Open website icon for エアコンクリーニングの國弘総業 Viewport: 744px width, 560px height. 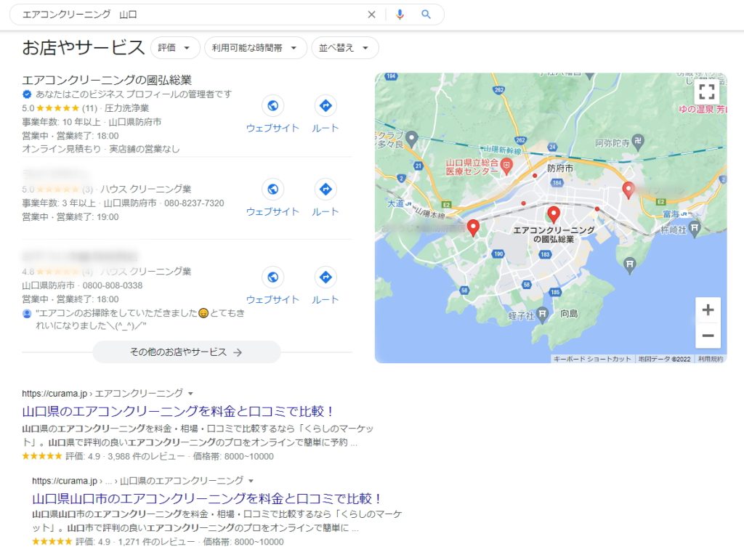tap(273, 105)
